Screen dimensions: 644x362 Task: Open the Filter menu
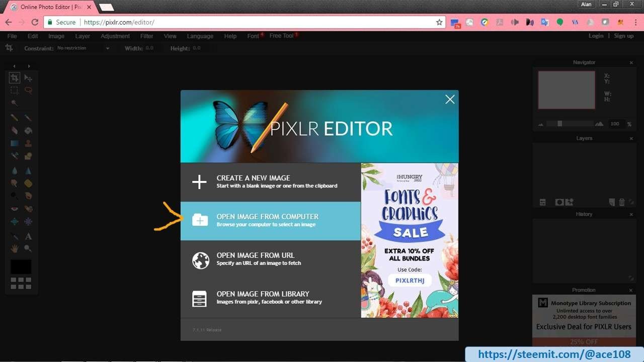click(x=147, y=36)
